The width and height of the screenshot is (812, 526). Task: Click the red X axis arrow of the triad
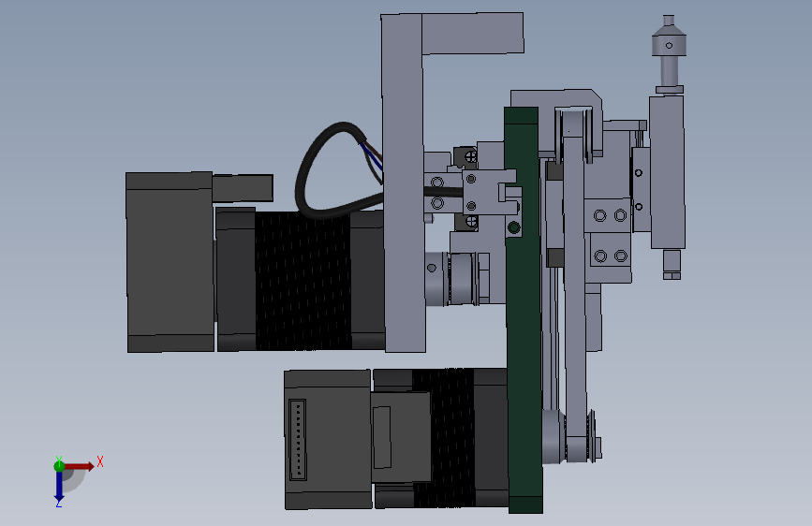pyautogui.click(x=80, y=466)
